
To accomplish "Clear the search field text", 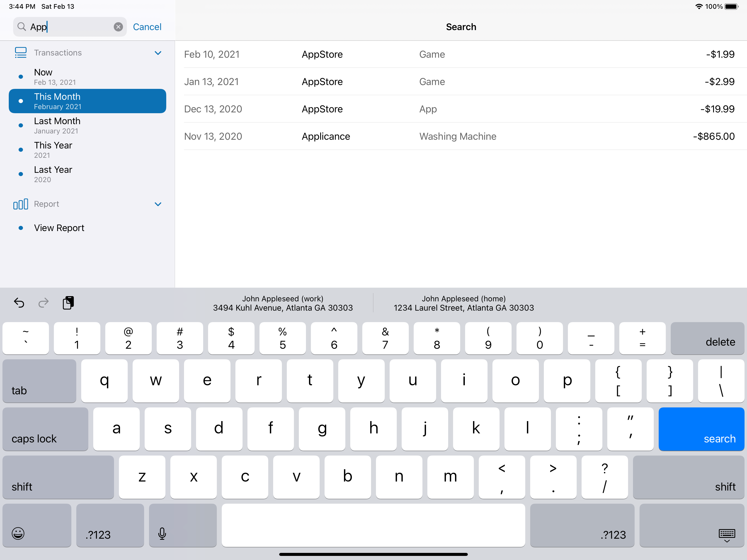I will pyautogui.click(x=118, y=27).
